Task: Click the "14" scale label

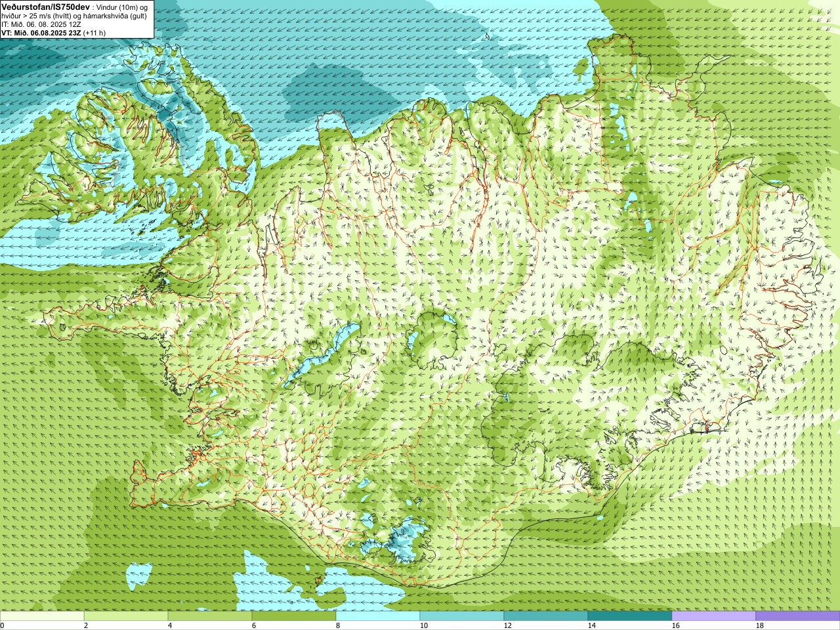Action: coord(591,625)
